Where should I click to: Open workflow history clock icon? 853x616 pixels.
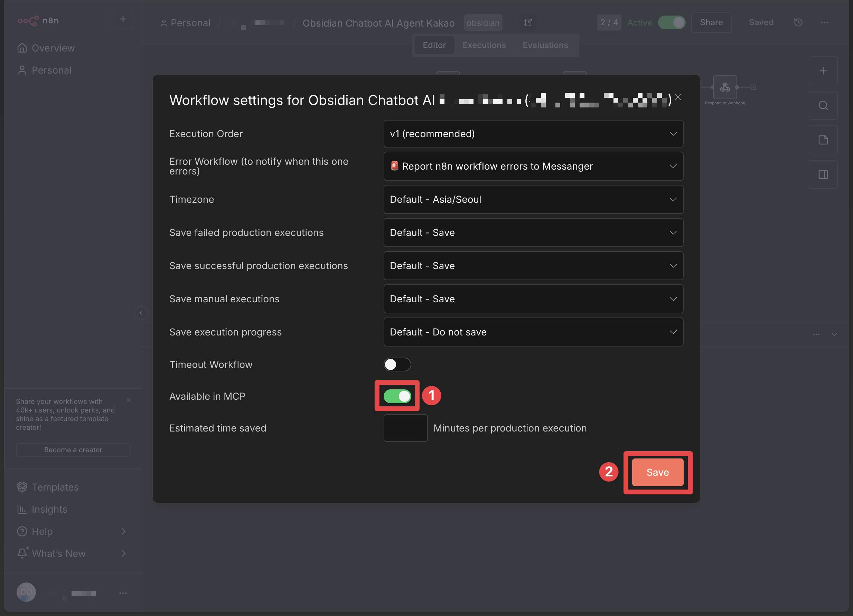click(x=798, y=22)
